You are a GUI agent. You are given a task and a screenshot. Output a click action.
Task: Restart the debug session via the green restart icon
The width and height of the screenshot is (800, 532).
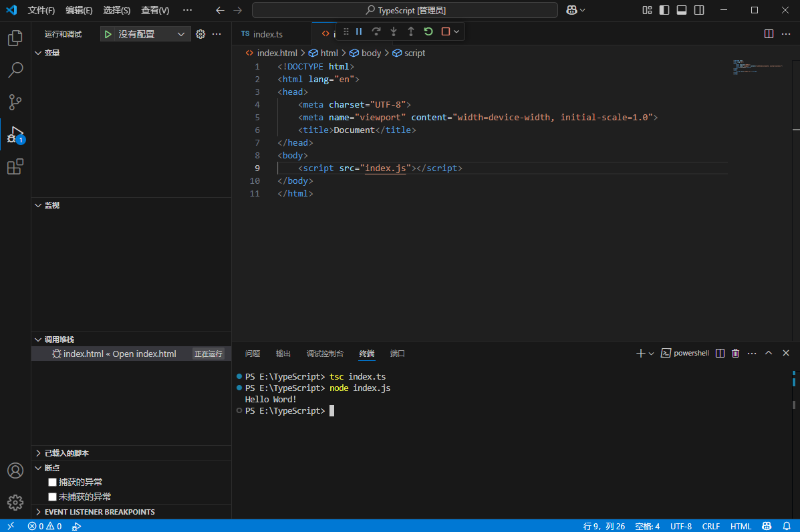428,31
